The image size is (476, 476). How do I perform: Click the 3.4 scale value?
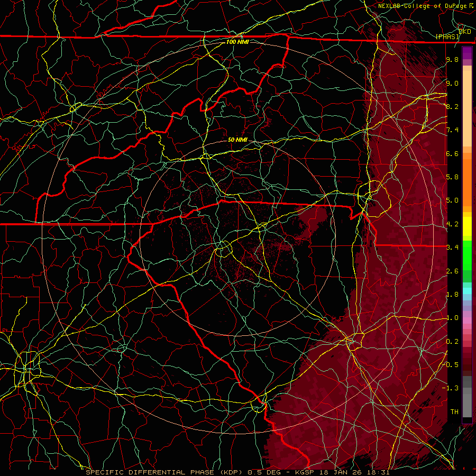click(x=452, y=248)
